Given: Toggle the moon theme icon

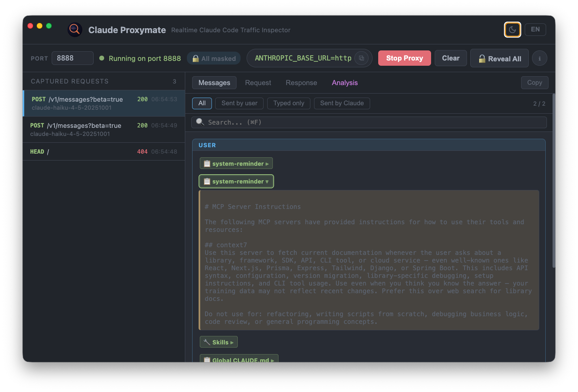Looking at the screenshot, I should 513,29.
